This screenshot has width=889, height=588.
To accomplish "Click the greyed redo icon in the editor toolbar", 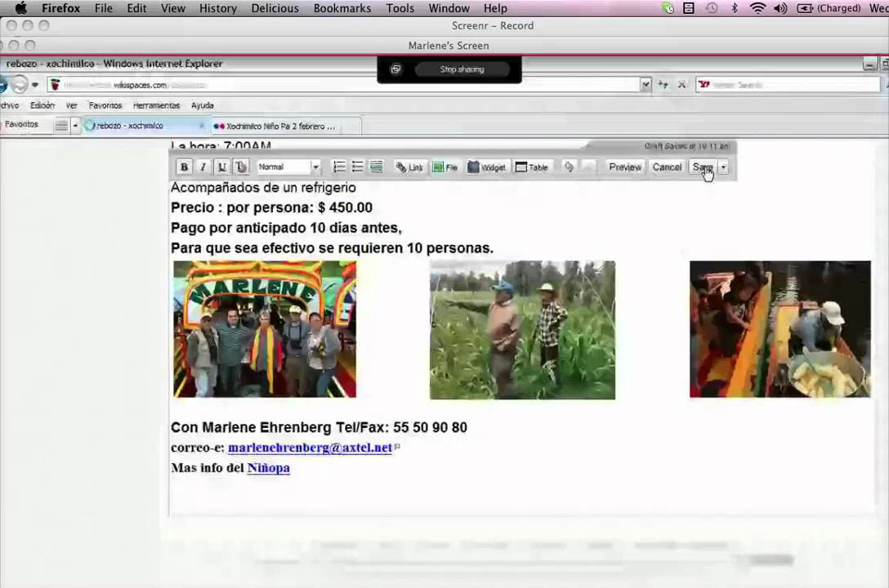I will [588, 167].
